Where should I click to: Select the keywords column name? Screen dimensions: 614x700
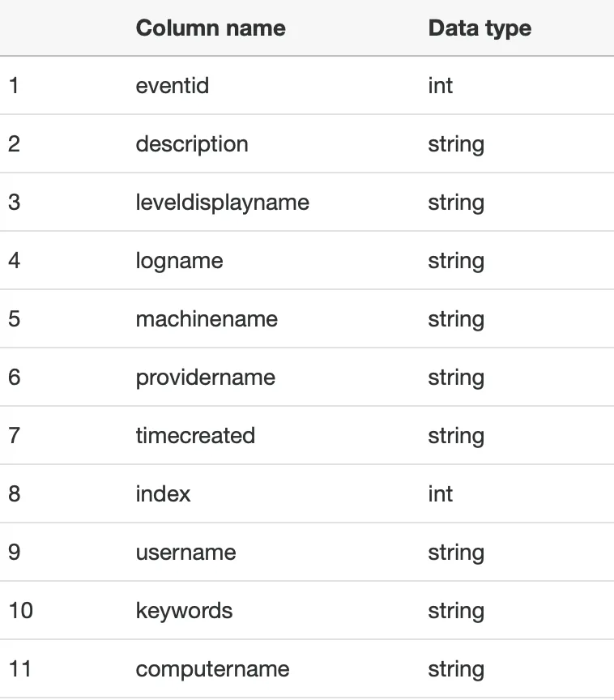click(x=184, y=611)
